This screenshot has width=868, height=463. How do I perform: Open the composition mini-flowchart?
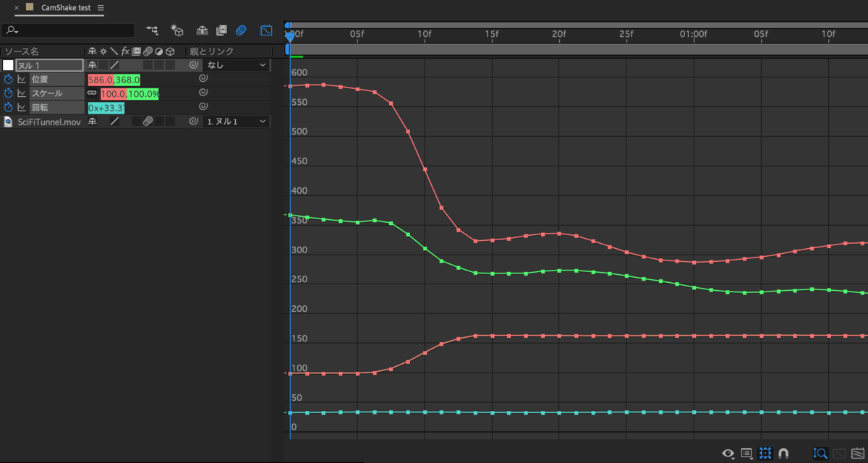[x=152, y=30]
